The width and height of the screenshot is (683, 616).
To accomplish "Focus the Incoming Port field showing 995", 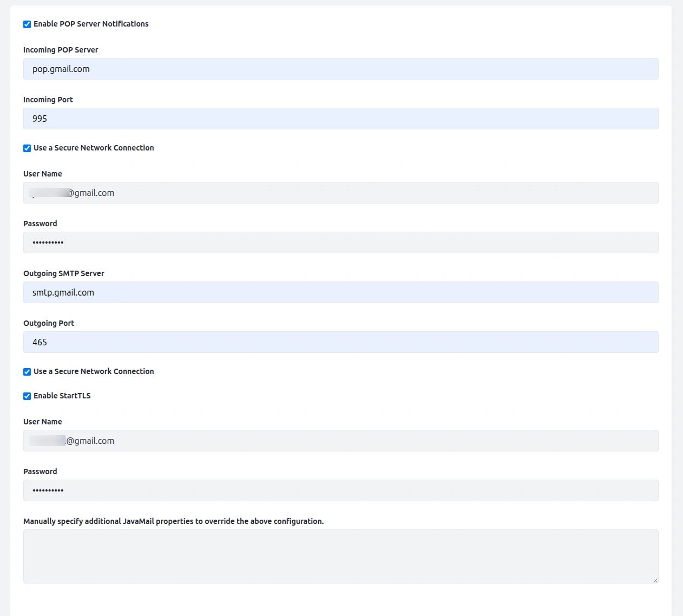I will point(341,119).
